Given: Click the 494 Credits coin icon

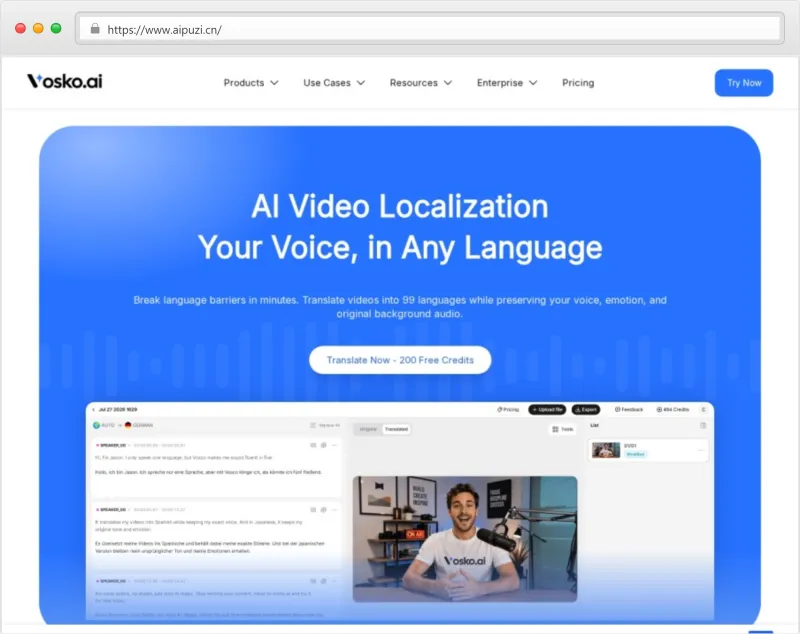Looking at the screenshot, I should (x=659, y=410).
